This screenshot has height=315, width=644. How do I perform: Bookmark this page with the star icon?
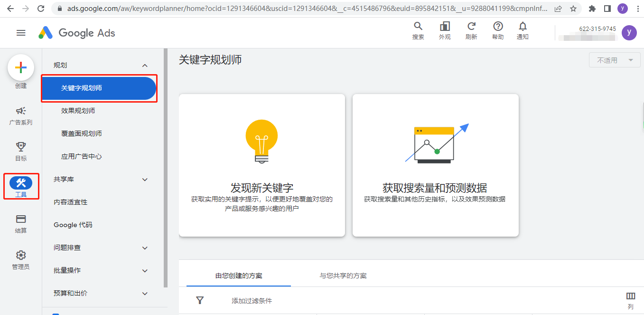[x=573, y=9]
